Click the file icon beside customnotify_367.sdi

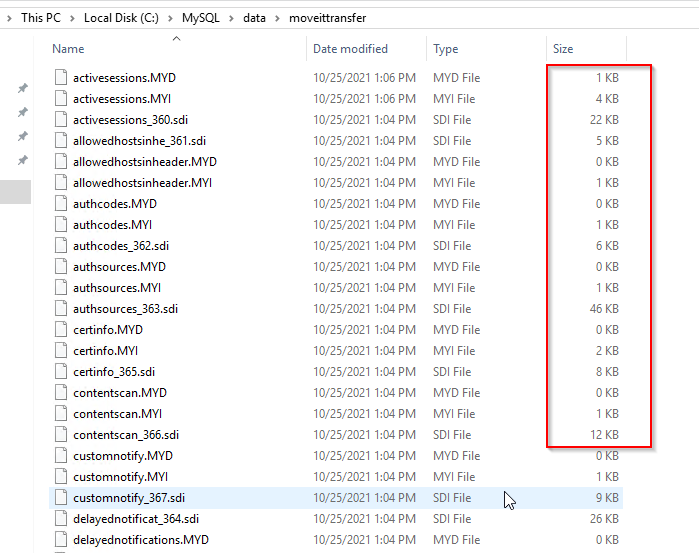pyautogui.click(x=61, y=497)
